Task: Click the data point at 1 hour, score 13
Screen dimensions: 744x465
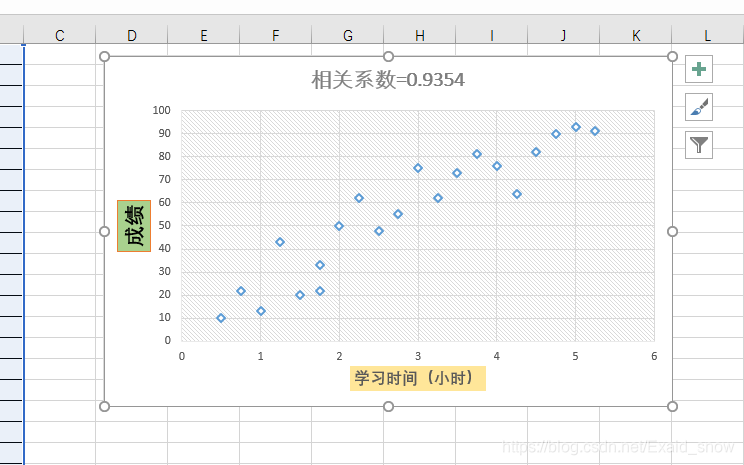Action: pos(260,311)
